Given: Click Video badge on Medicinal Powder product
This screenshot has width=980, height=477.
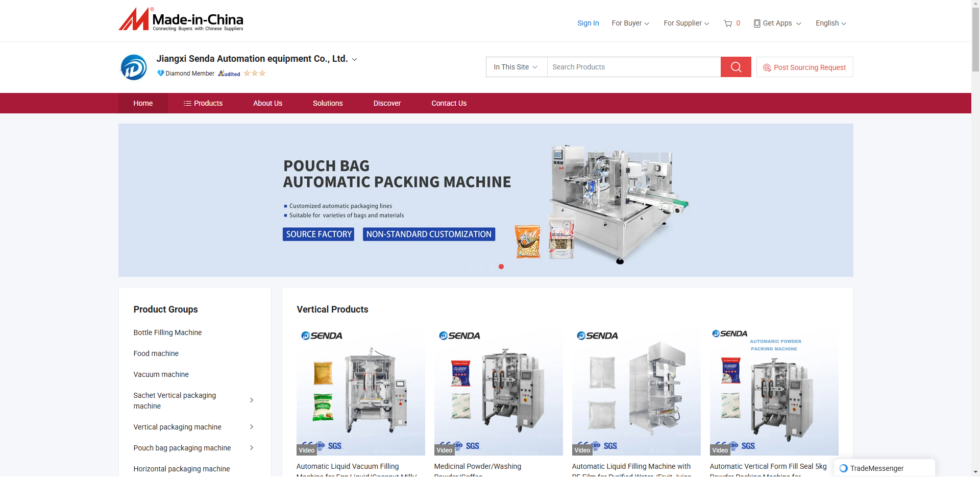Looking at the screenshot, I should [445, 450].
